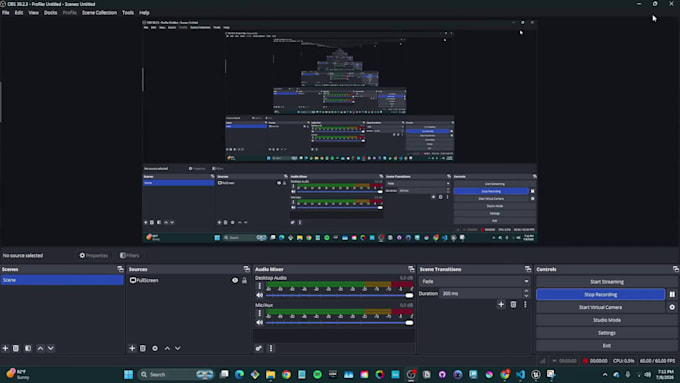Open source properties gear in Sources toolbar
The width and height of the screenshot is (680, 383).
[155, 348]
